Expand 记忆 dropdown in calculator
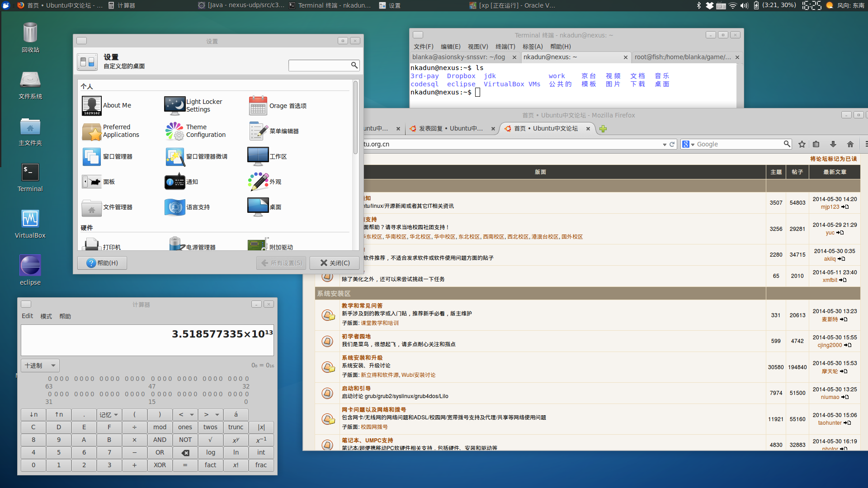This screenshot has width=868, height=488. (x=109, y=414)
